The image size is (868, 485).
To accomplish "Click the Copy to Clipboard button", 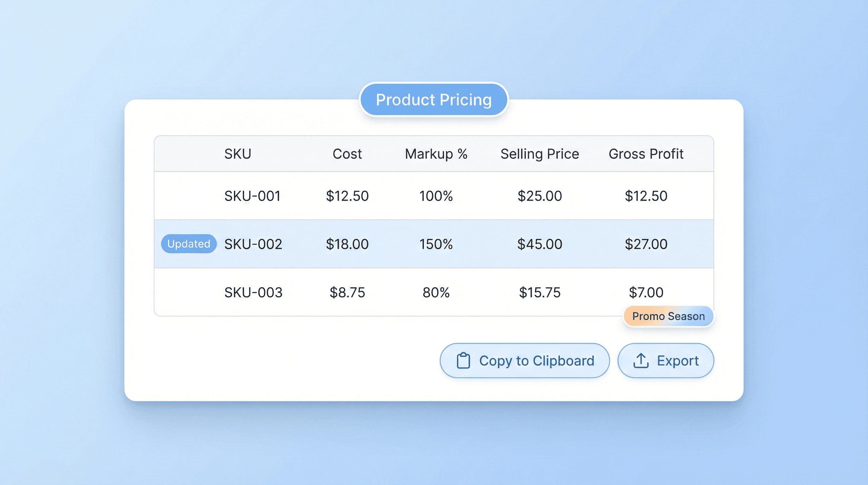I will coord(524,360).
